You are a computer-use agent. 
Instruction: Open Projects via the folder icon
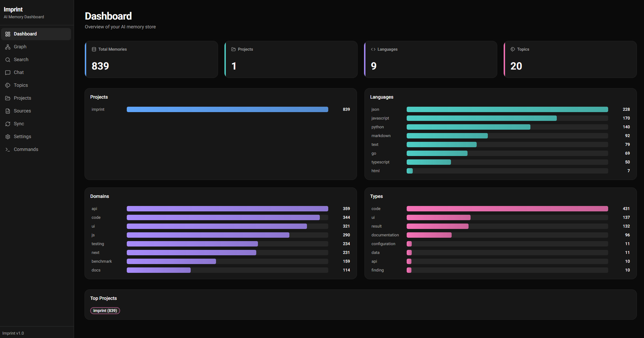8,98
